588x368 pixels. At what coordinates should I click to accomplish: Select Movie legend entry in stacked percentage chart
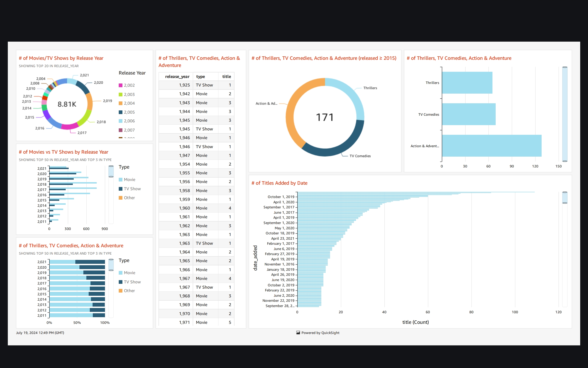127,273
